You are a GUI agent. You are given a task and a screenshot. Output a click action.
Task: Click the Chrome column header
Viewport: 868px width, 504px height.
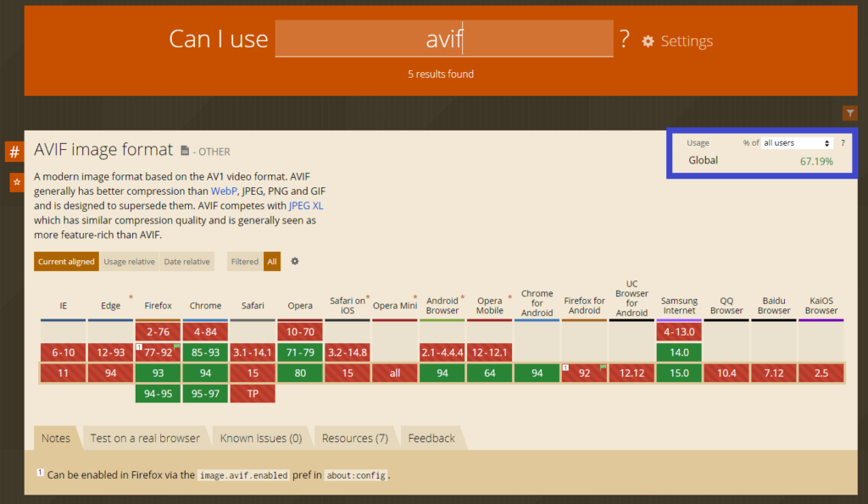coord(205,306)
